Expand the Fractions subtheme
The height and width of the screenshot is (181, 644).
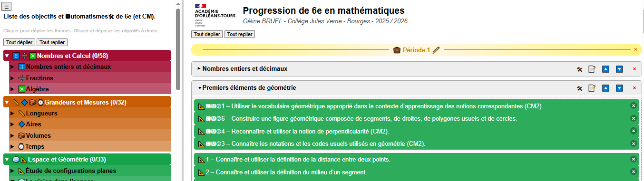pos(13,78)
